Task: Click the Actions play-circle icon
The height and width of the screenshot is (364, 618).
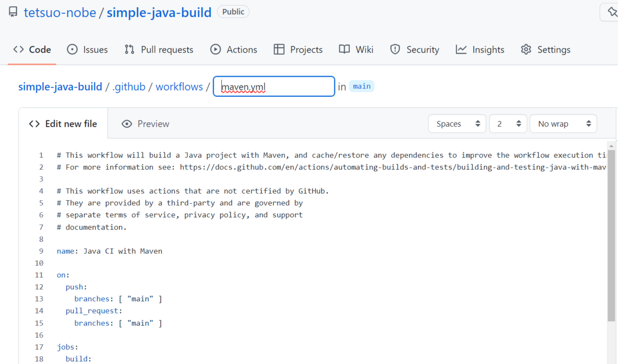Action: [215, 49]
